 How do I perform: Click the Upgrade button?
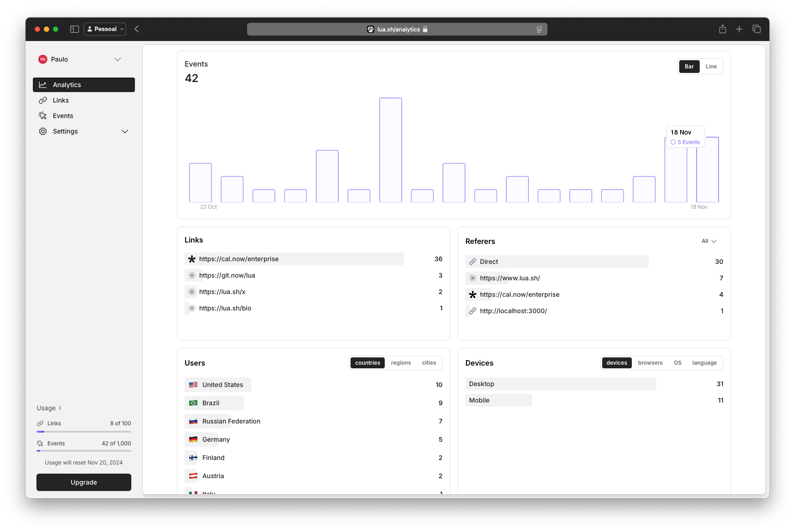(84, 482)
